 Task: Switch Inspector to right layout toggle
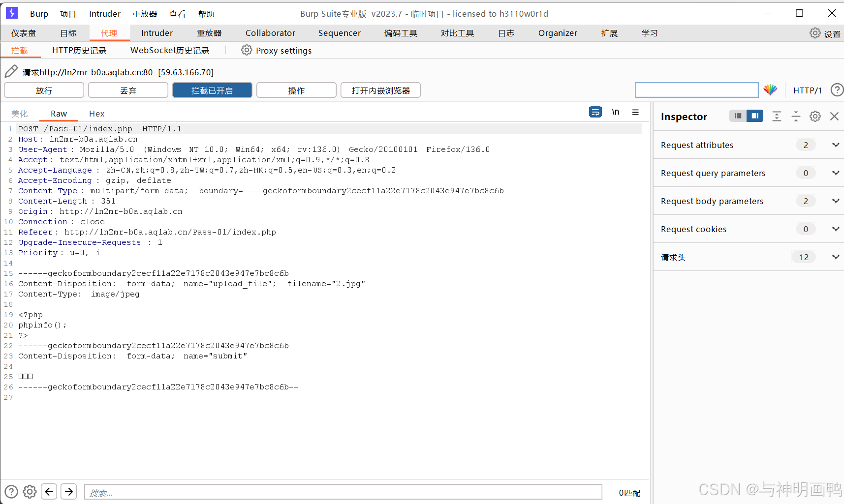point(755,116)
